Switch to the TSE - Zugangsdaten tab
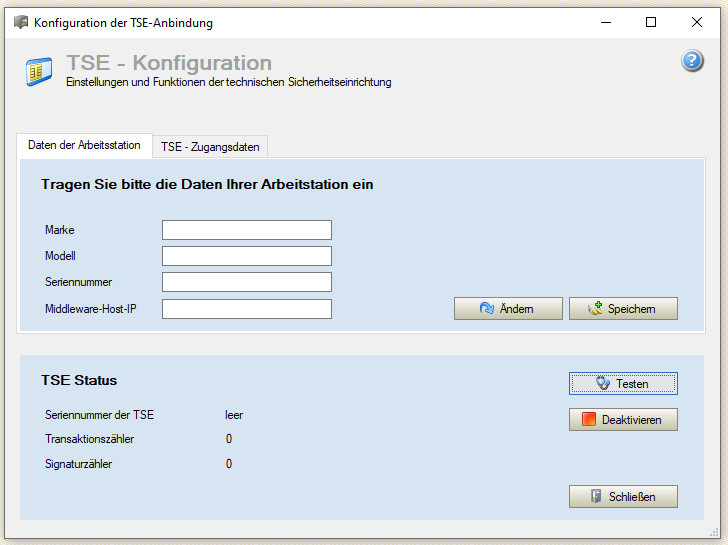This screenshot has height=545, width=728. point(210,147)
